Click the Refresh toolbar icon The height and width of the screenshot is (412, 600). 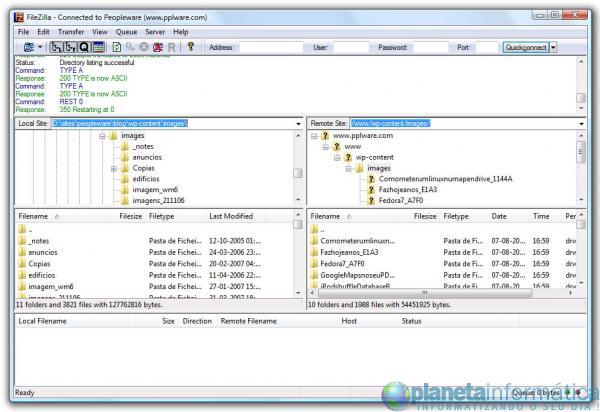click(x=117, y=47)
